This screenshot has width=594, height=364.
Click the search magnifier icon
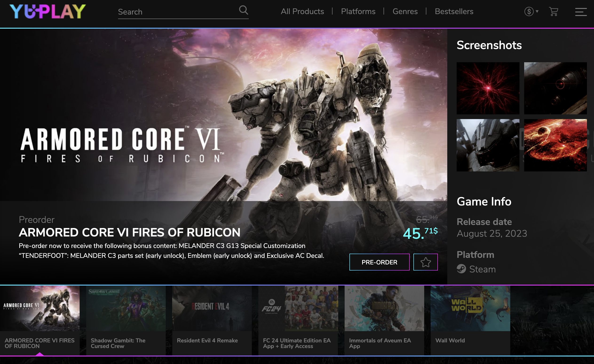[243, 10]
